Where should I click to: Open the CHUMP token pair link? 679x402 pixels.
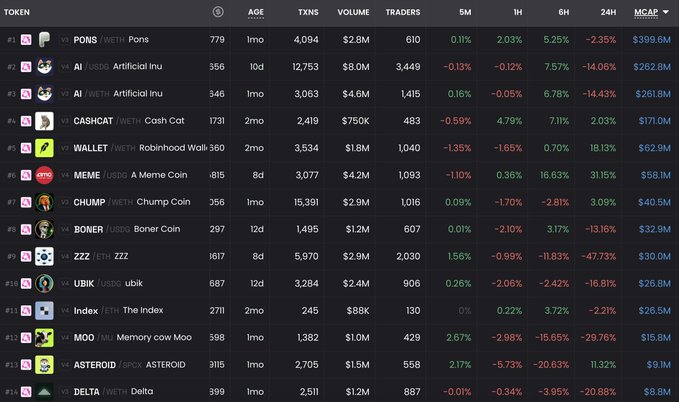132,202
